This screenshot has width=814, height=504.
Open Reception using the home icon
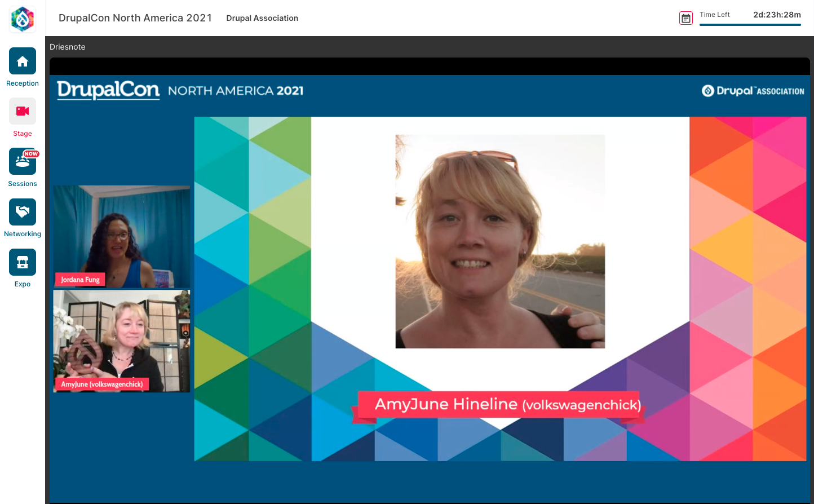coord(22,60)
